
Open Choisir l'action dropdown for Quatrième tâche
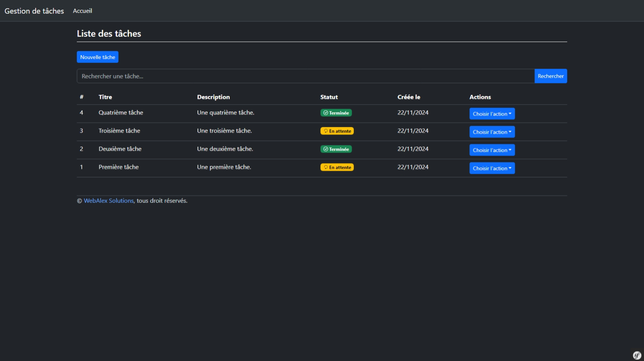(491, 114)
